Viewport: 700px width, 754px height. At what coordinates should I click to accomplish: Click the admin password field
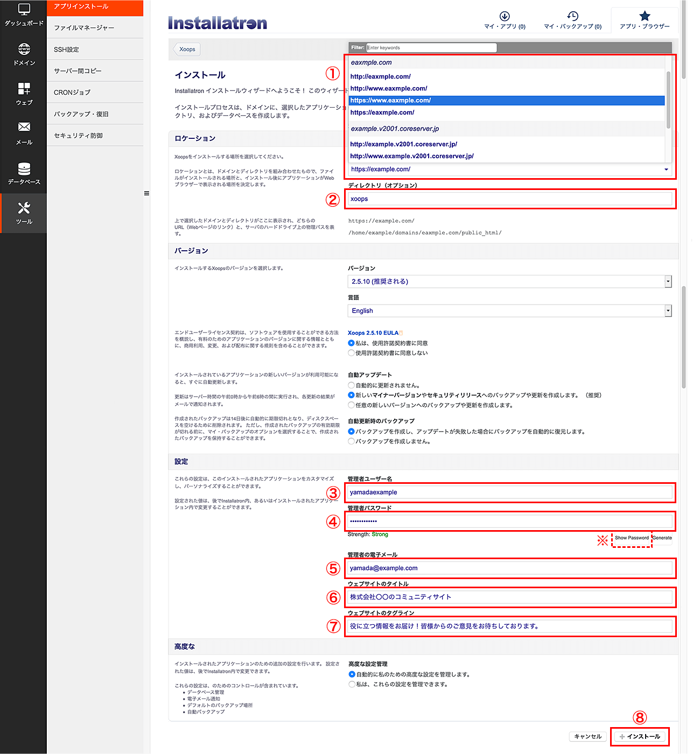(x=510, y=521)
